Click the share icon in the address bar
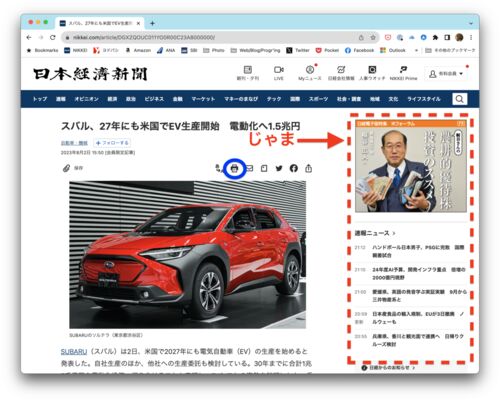The image size is (500, 401). [361, 38]
